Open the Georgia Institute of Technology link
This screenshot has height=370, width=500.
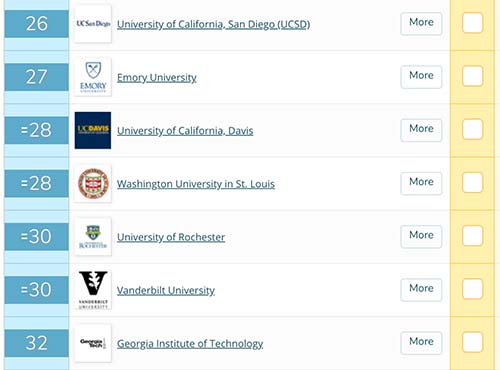click(190, 344)
